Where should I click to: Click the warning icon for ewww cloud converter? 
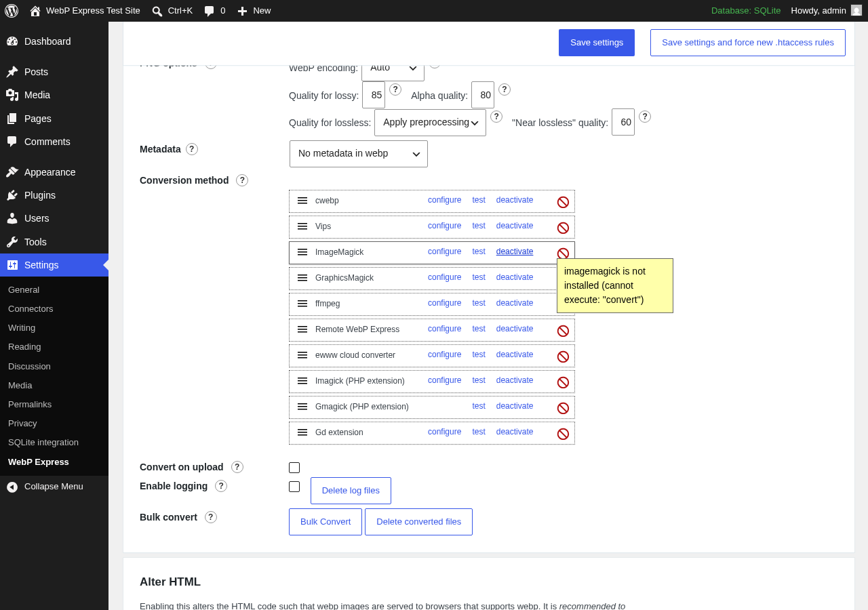[x=563, y=357]
